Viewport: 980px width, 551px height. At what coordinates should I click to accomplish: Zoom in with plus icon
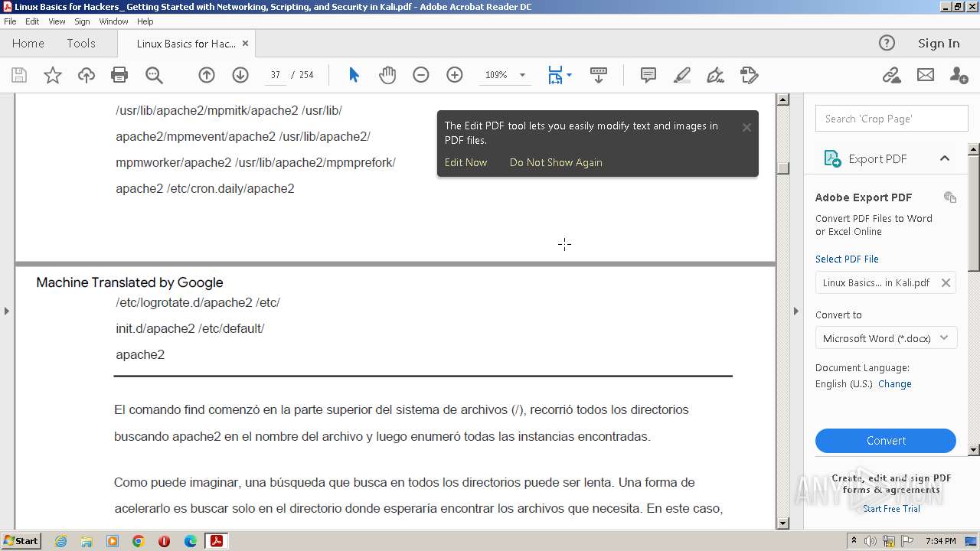(455, 75)
